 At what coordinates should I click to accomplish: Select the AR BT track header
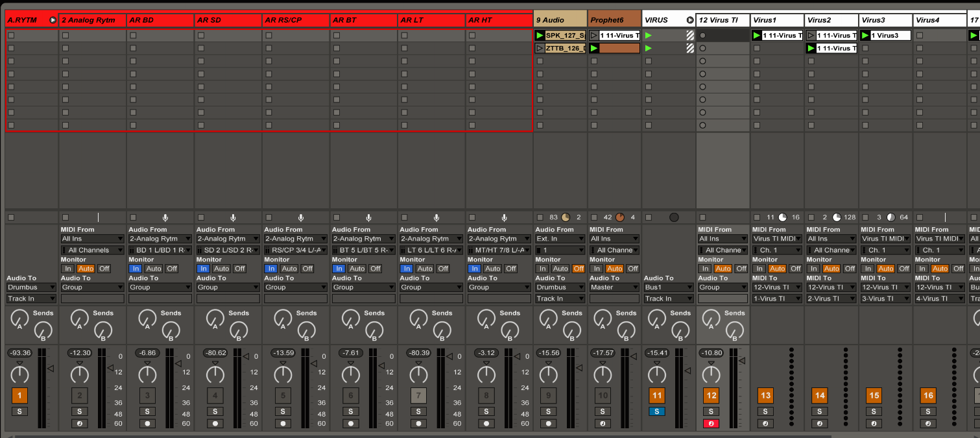363,20
